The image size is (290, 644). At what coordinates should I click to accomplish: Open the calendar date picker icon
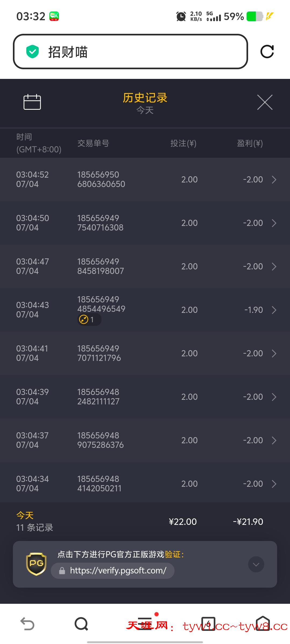(32, 102)
